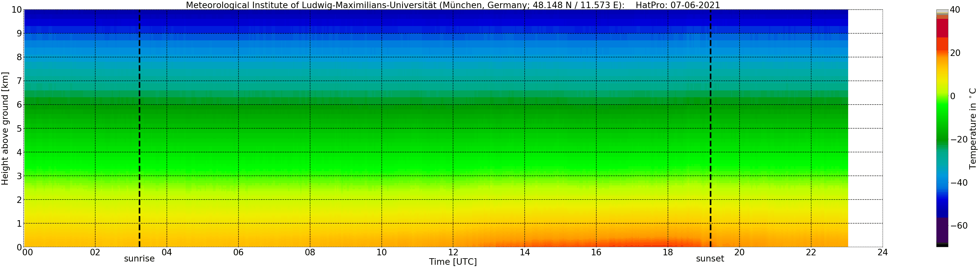980x268 pixels.
Task: Click the height axis tick '9'
Action: pos(20,33)
